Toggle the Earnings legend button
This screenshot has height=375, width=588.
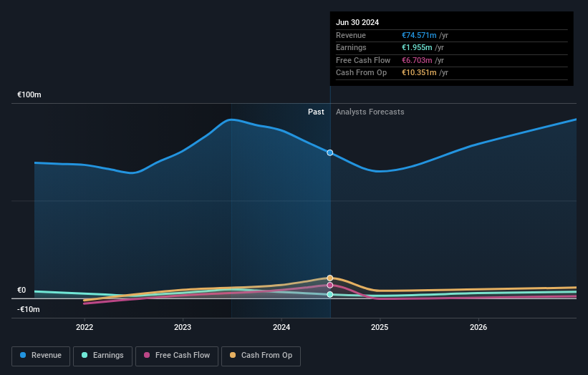[102, 356]
